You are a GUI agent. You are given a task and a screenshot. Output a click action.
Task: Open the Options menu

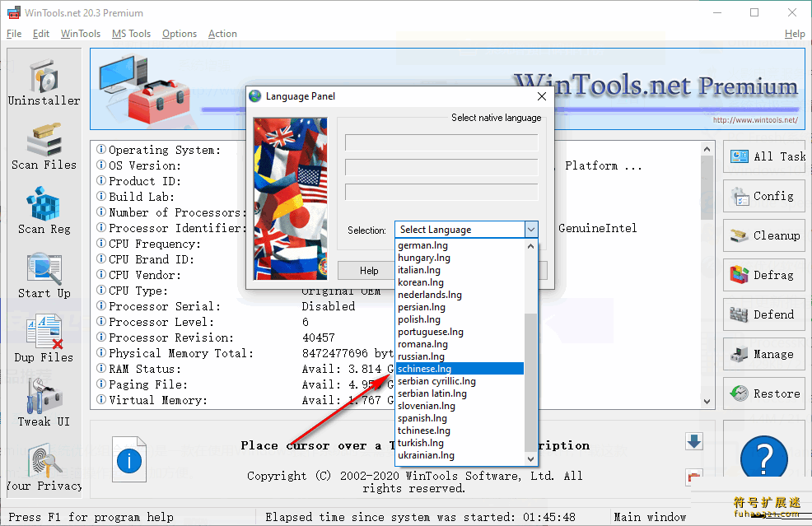[179, 34]
